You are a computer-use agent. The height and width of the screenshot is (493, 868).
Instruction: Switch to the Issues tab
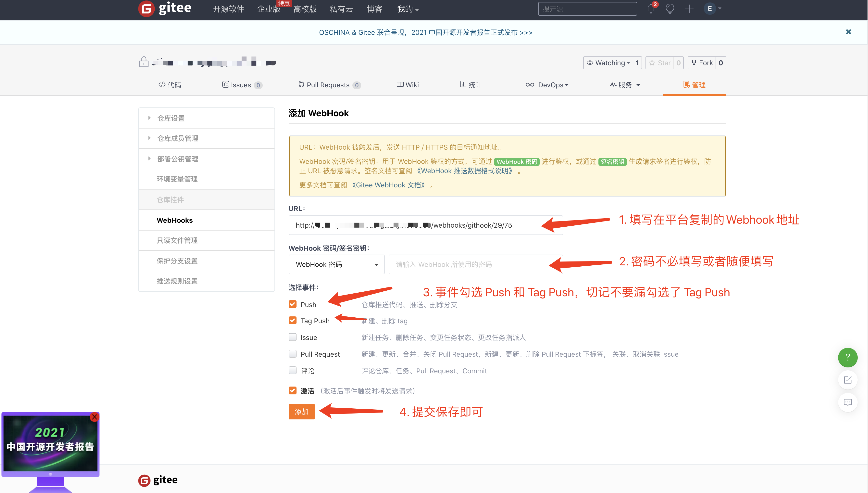click(x=241, y=85)
